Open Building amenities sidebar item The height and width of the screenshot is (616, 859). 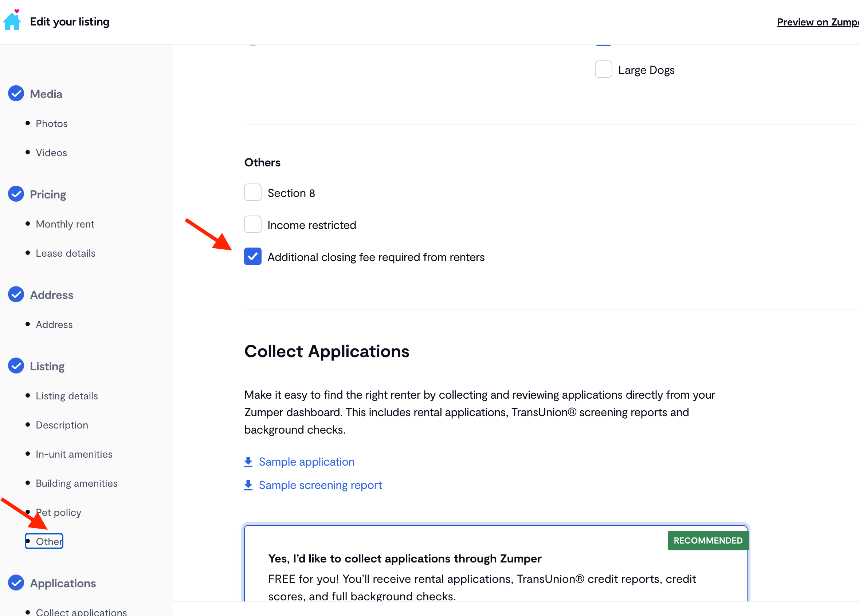(x=77, y=483)
